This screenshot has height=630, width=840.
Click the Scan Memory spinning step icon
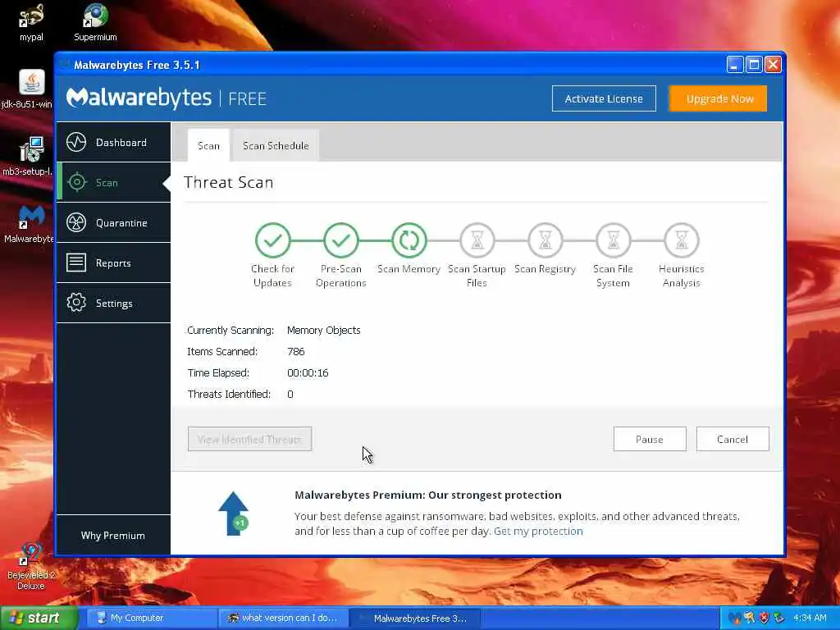pyautogui.click(x=409, y=240)
